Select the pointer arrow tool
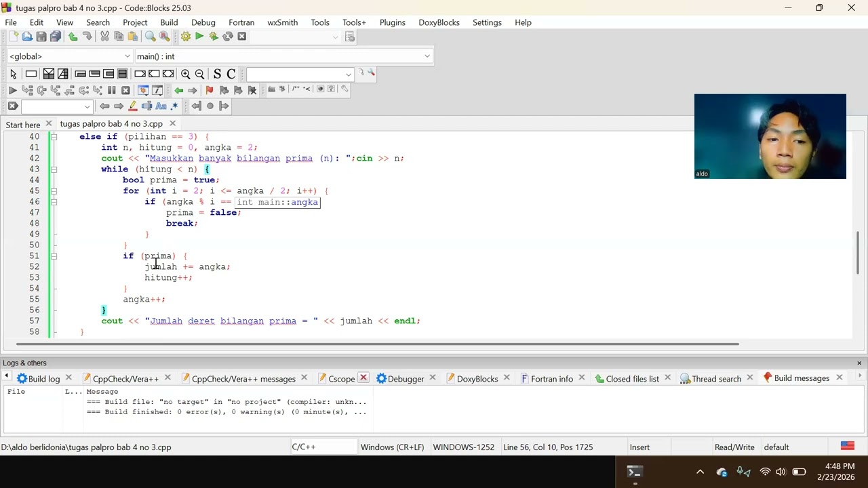Viewport: 868px width, 488px height. [x=13, y=74]
